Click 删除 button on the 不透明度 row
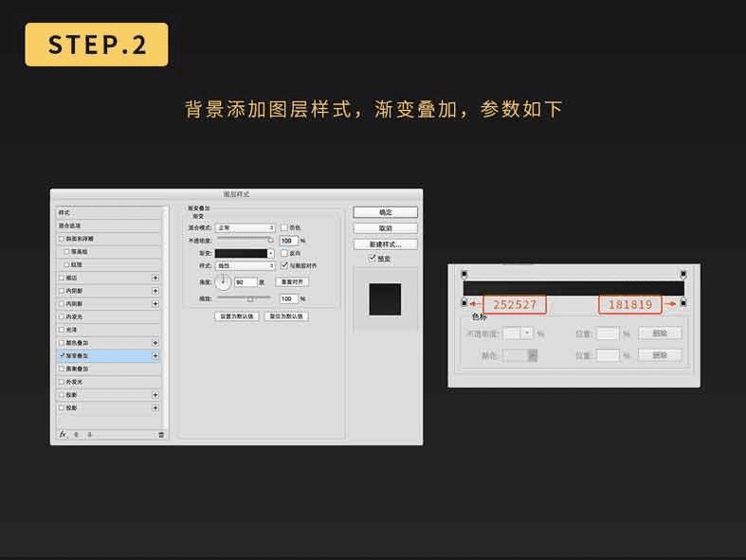Viewport: 746px width, 560px height. click(660, 334)
